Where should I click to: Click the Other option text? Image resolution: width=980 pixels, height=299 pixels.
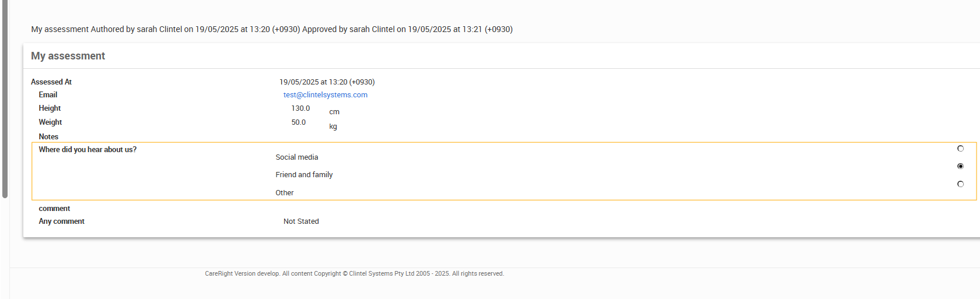284,193
